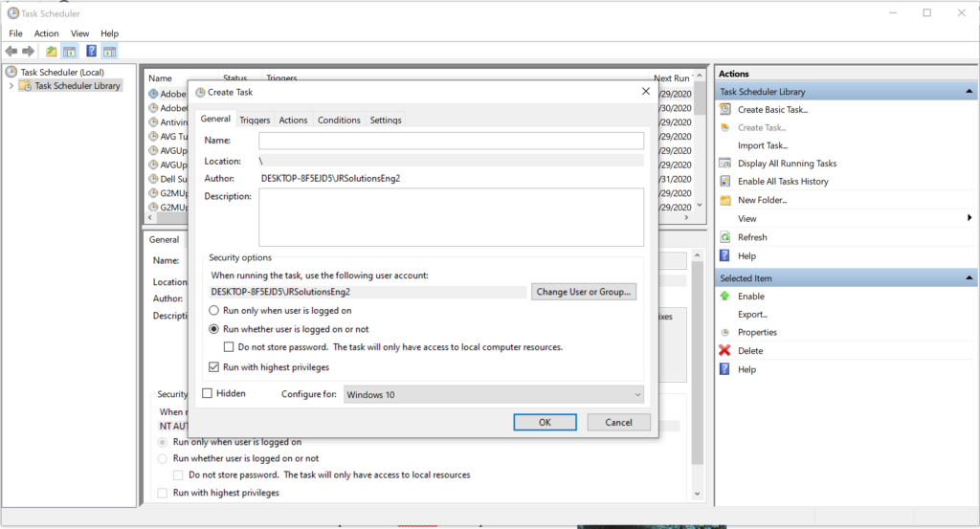Click the Create Basic Task icon
The height and width of the screenshot is (529, 980).
(725, 109)
